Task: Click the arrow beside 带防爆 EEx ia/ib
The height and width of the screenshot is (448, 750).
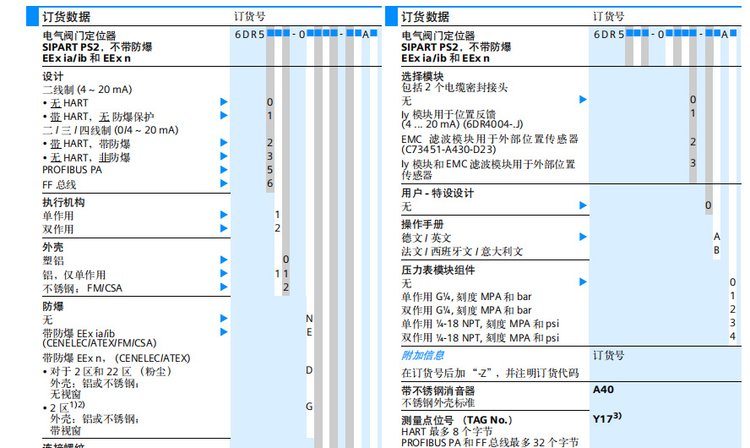Action: (x=224, y=332)
